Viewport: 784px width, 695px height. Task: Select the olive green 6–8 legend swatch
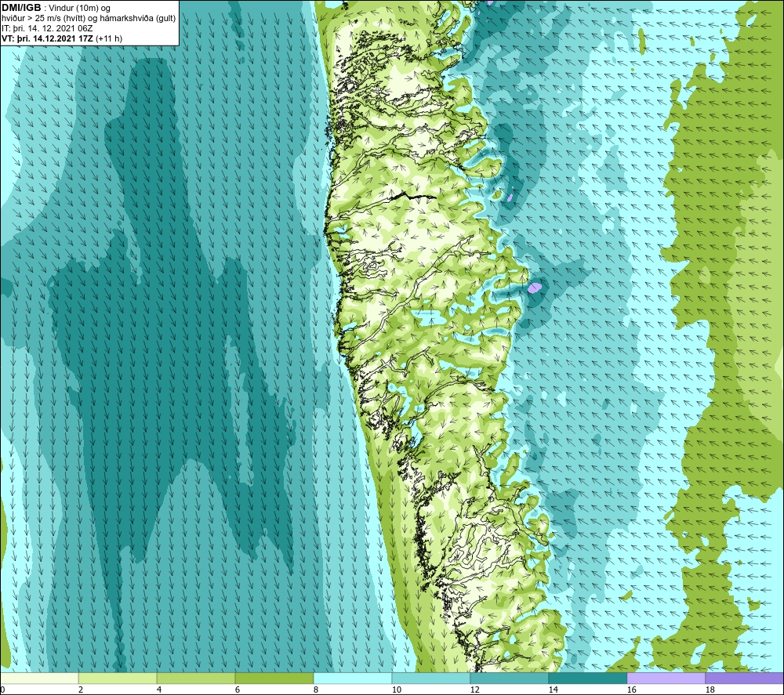(x=274, y=678)
